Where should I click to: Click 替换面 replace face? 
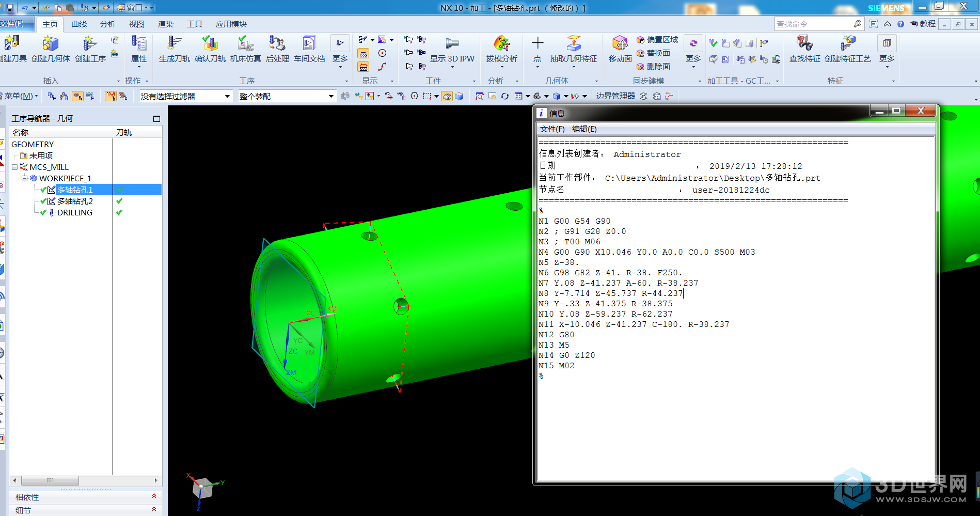(653, 53)
